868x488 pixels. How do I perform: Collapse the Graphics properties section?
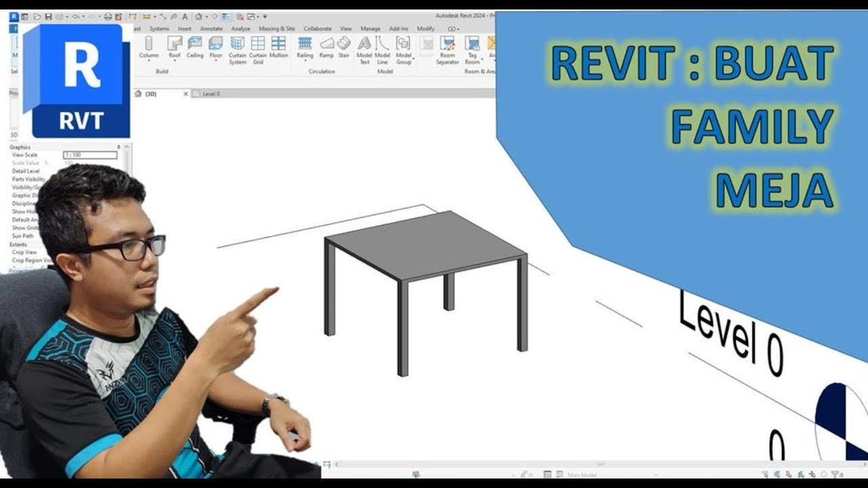click(x=119, y=147)
